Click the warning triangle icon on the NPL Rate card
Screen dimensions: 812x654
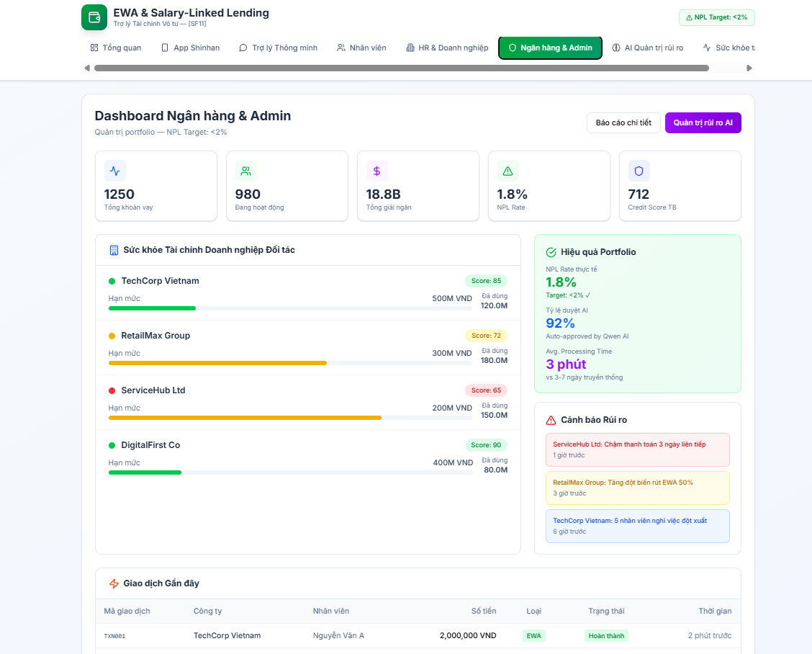508,171
